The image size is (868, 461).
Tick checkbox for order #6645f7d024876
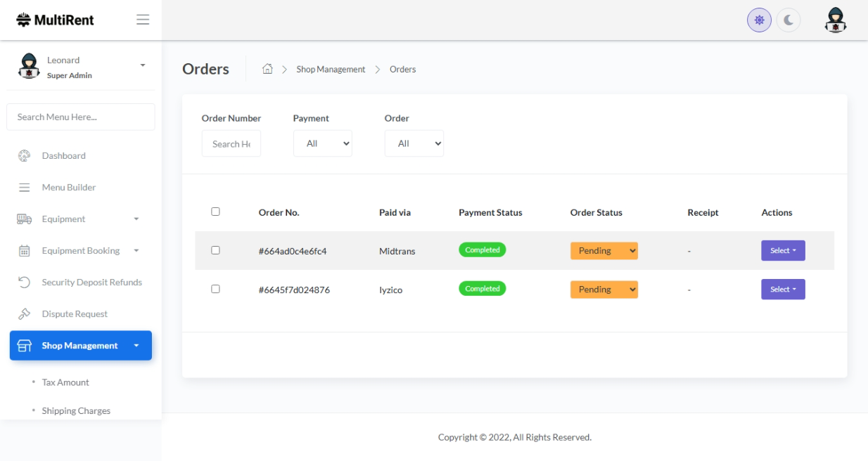click(215, 289)
